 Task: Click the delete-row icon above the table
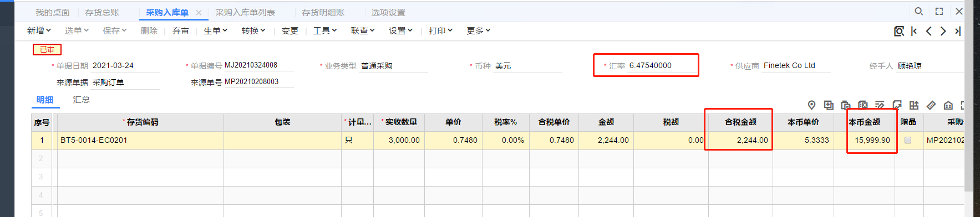[x=863, y=105]
